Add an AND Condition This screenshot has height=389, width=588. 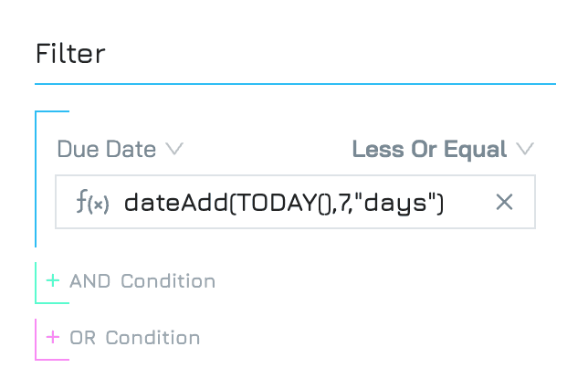(142, 281)
